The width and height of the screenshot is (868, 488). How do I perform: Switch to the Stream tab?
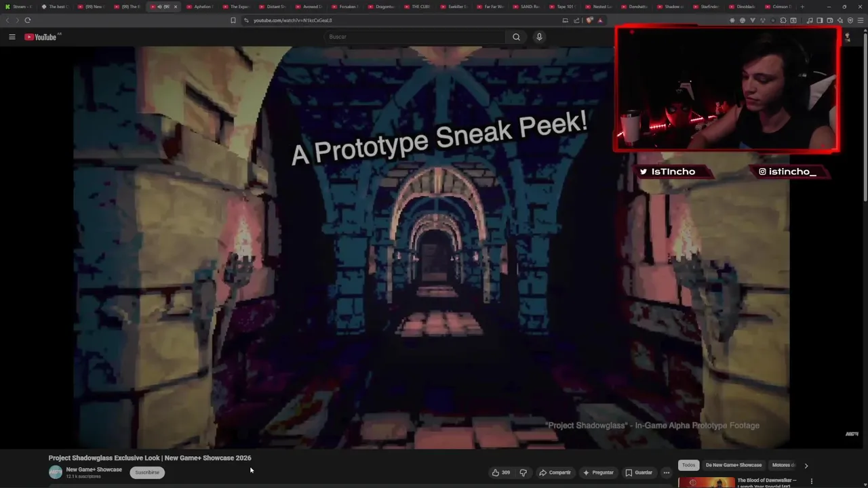coord(20,7)
